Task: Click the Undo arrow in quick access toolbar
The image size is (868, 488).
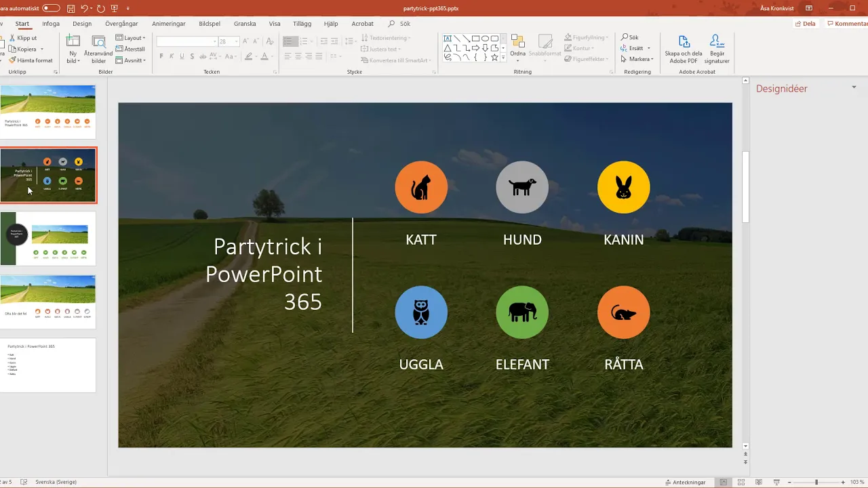Action: click(85, 8)
